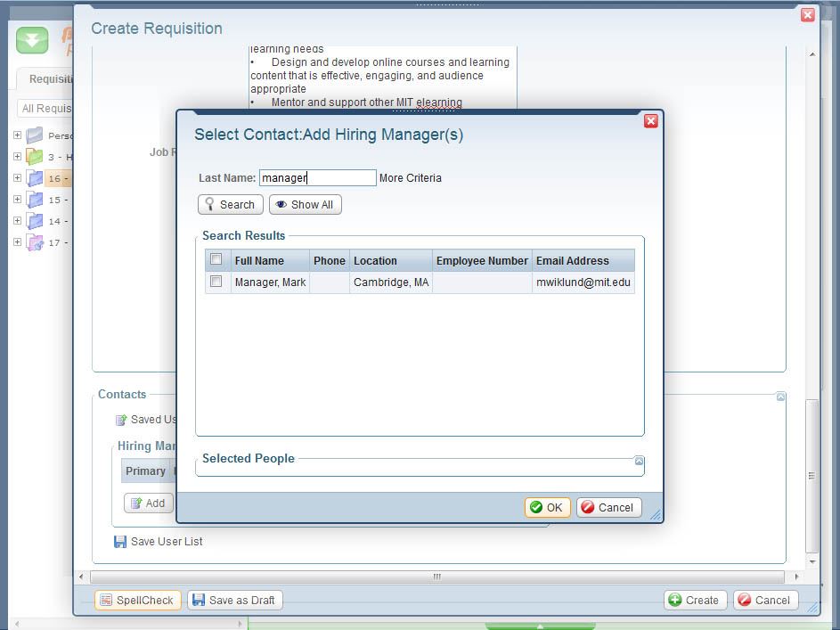This screenshot has width=840, height=630.
Task: Open the More Criteria link
Action: coord(410,178)
